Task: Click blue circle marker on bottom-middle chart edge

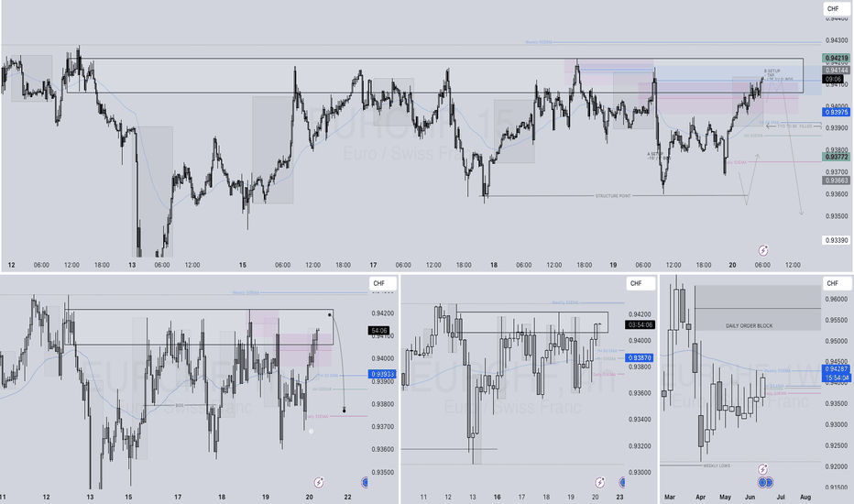Action: pyautogui.click(x=622, y=482)
